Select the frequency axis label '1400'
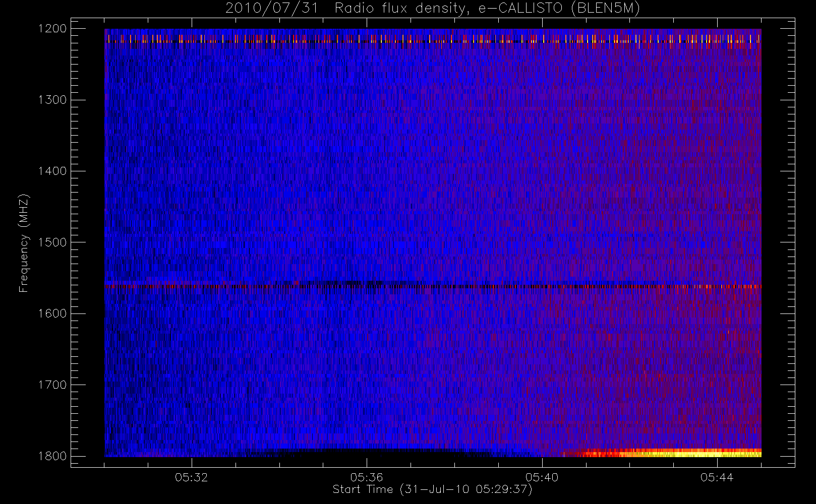 (x=52, y=171)
